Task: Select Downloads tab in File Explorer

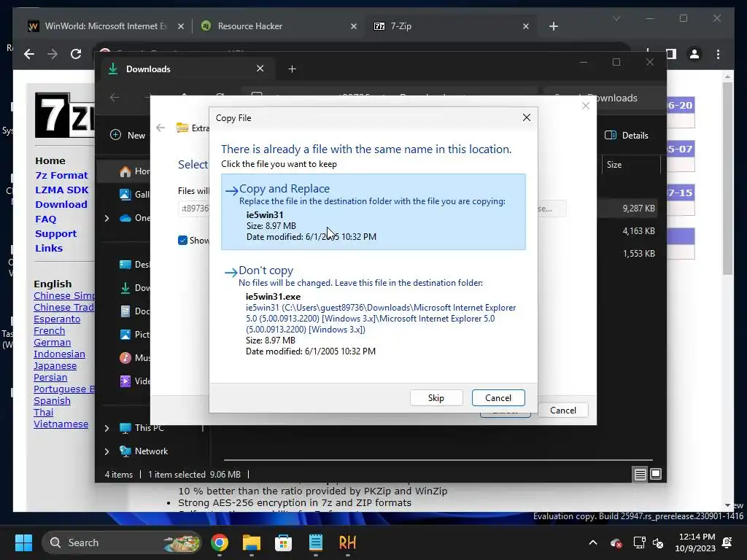Action: click(x=186, y=69)
